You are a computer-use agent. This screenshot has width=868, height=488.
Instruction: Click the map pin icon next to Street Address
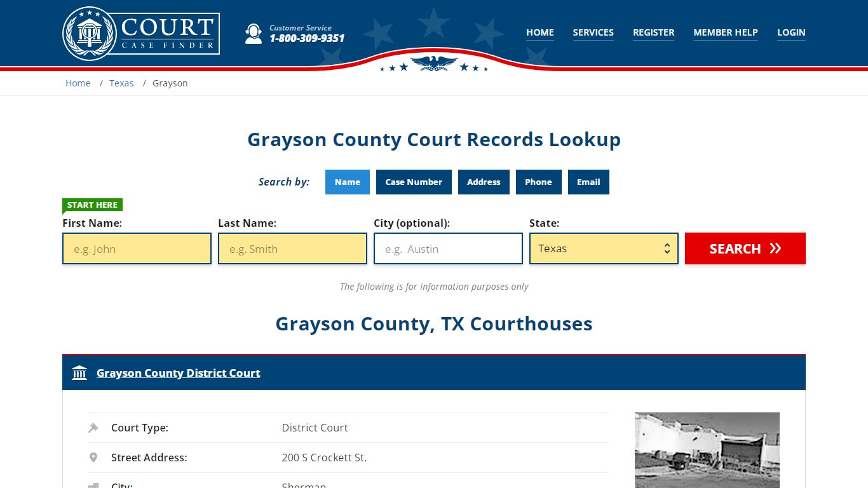coord(93,457)
